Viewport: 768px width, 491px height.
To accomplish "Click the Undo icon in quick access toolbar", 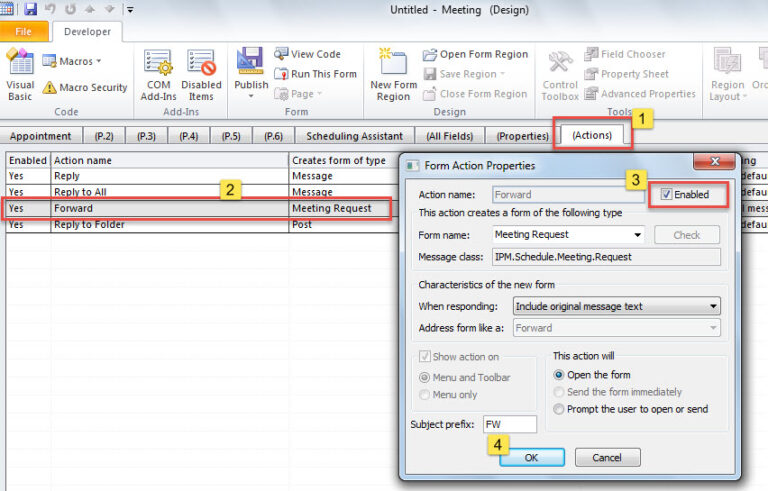I will 50,9.
